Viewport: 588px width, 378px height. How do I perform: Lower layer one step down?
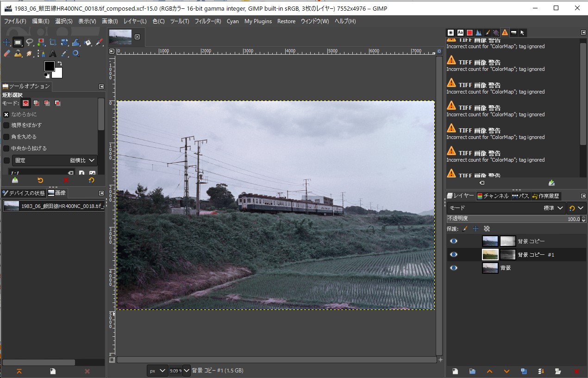tap(507, 371)
